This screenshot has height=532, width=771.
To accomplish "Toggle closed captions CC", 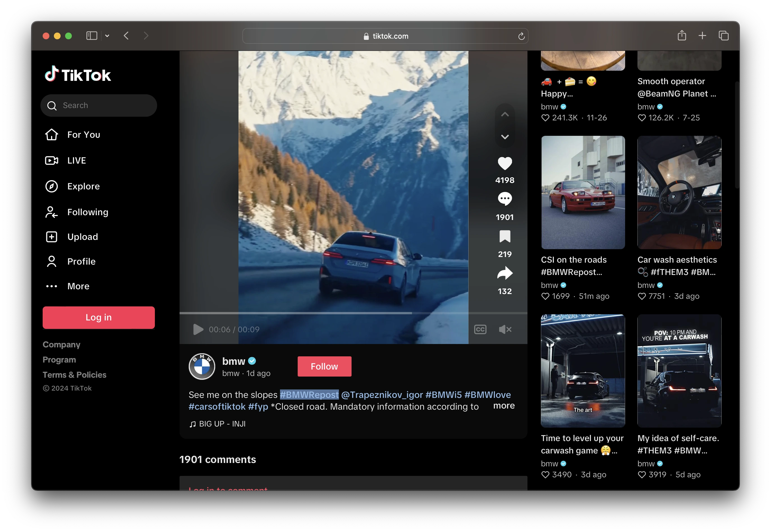I will pyautogui.click(x=480, y=329).
